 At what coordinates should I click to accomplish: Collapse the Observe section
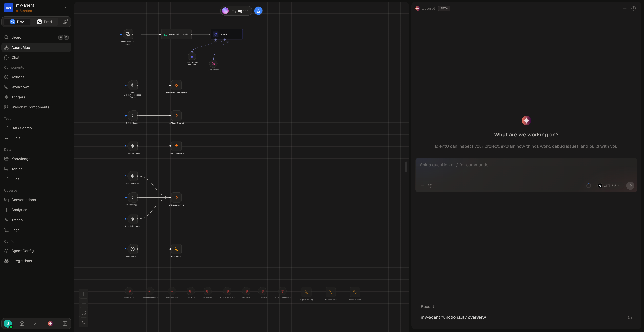coord(67,191)
